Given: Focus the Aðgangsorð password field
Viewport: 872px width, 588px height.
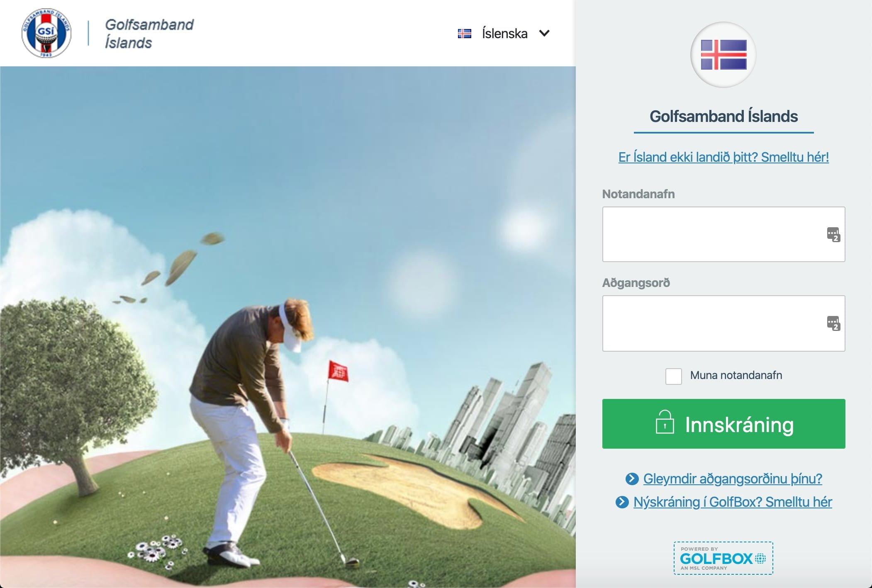Looking at the screenshot, I should pos(723,323).
